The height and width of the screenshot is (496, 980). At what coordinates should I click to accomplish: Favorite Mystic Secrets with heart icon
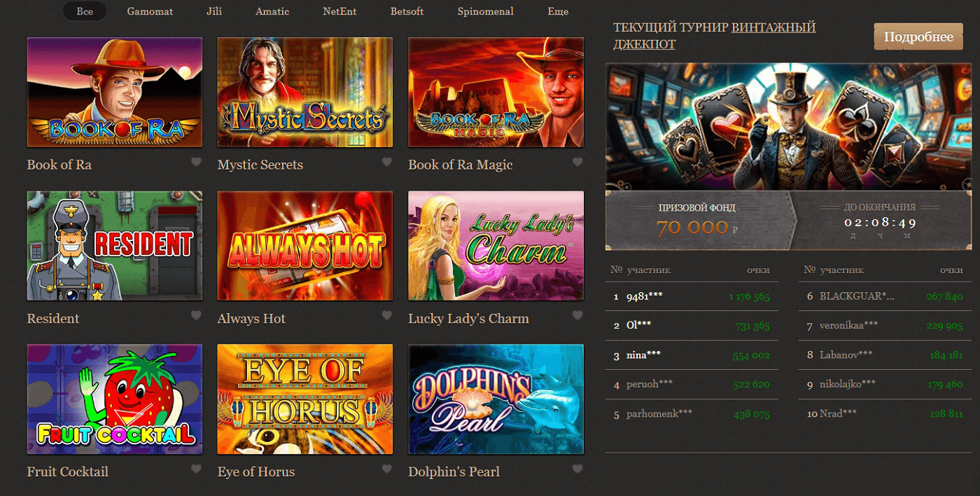click(x=386, y=163)
